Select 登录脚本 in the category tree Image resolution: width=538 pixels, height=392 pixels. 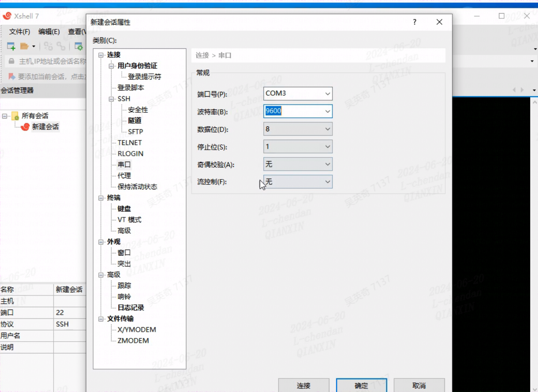(131, 88)
